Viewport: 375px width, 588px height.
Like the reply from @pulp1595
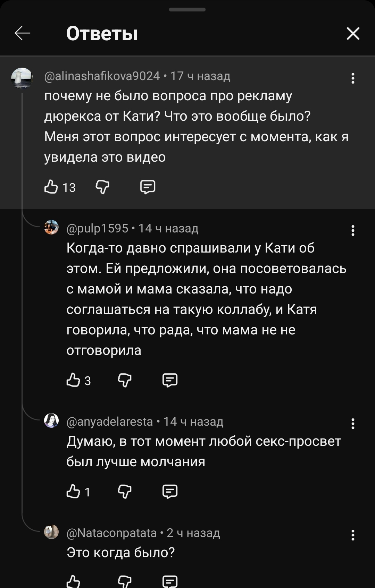click(x=73, y=380)
